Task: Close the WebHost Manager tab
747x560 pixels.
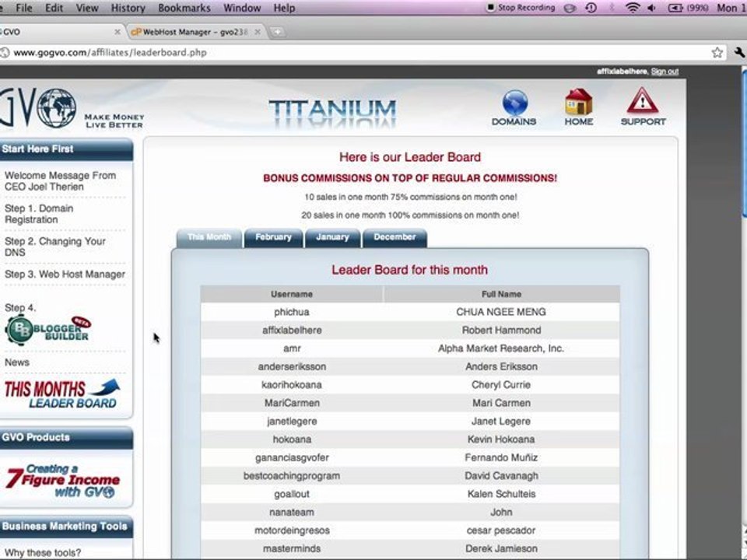Action: 258,32
